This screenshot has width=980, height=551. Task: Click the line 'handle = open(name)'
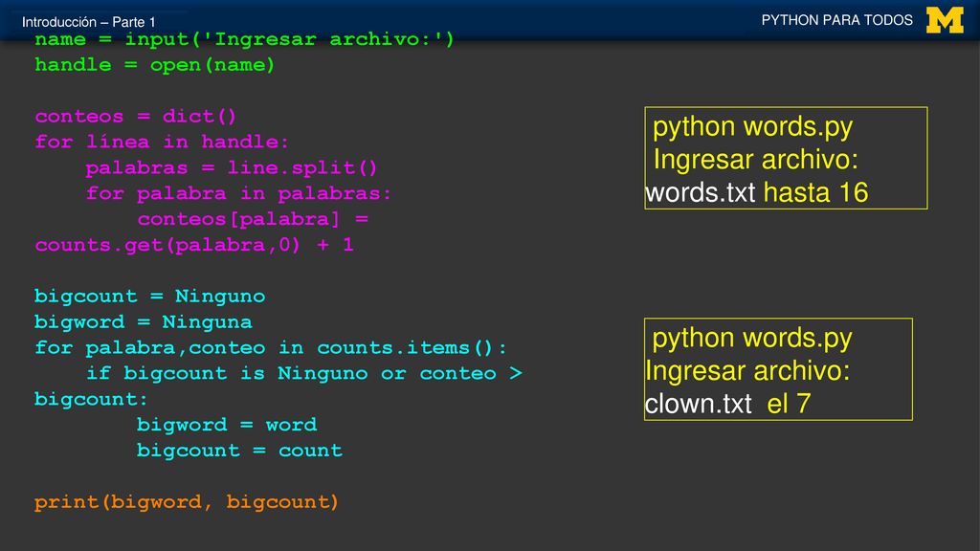pyautogui.click(x=154, y=65)
